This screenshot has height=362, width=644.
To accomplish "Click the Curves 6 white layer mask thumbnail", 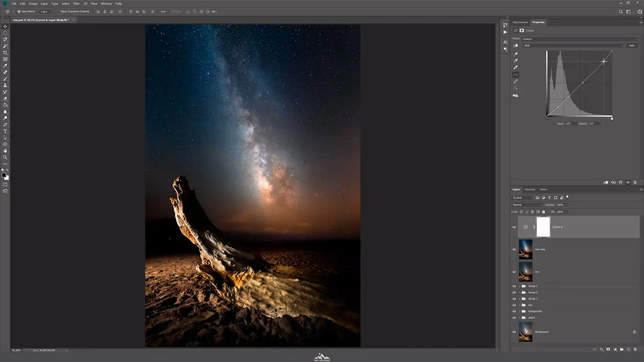I will [543, 227].
